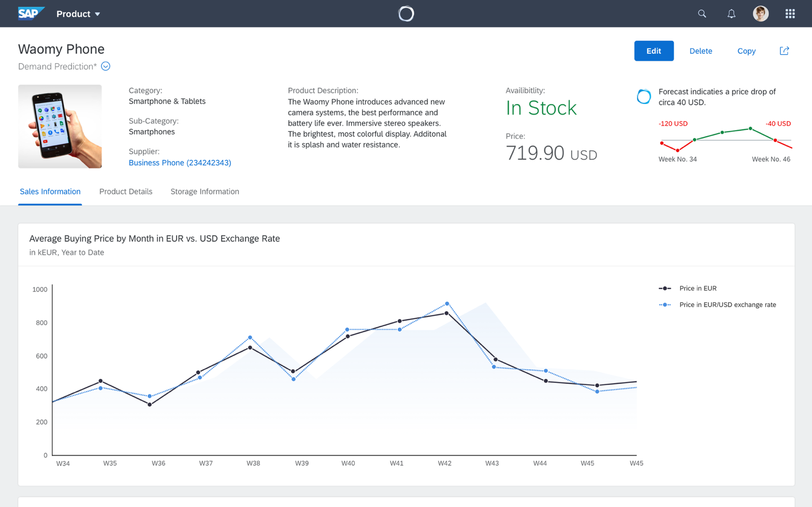Click the SAP logo
812x507 pixels.
pyautogui.click(x=31, y=14)
